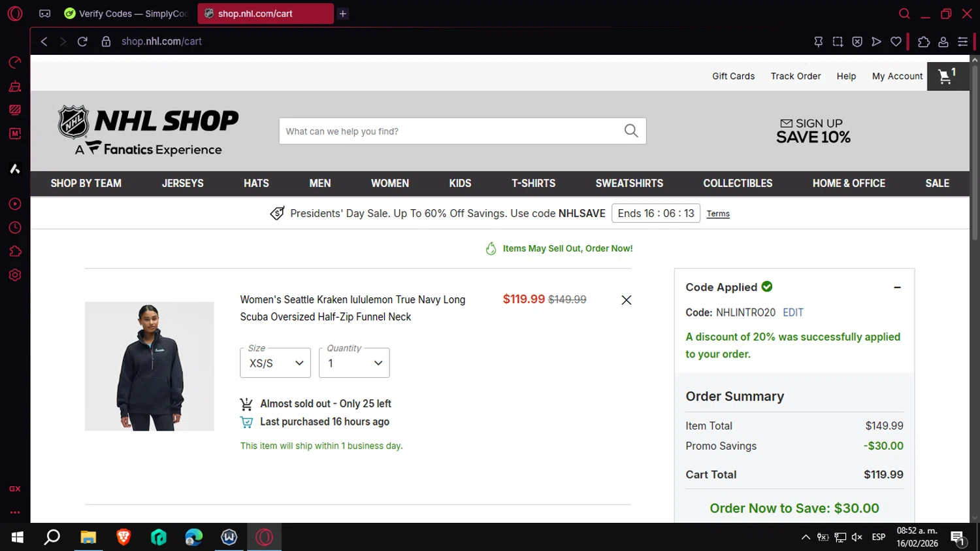This screenshot has height=551, width=980.
Task: Open the MEN menu
Action: (x=320, y=183)
